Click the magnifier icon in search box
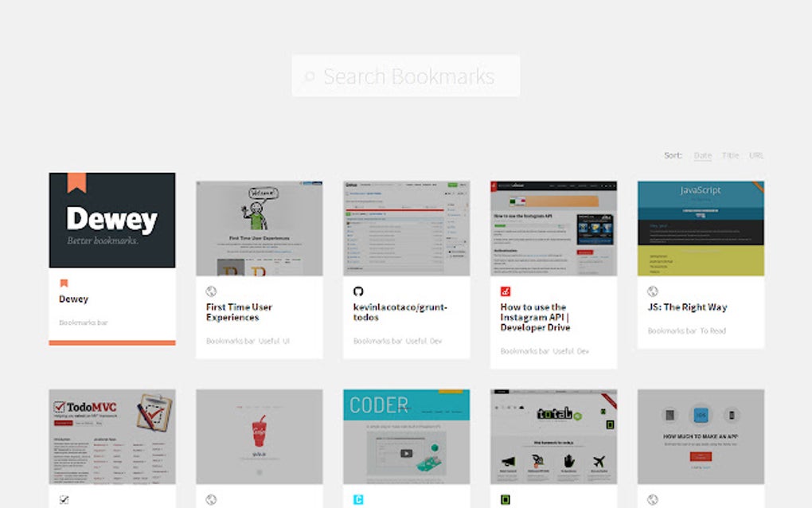 coord(310,76)
